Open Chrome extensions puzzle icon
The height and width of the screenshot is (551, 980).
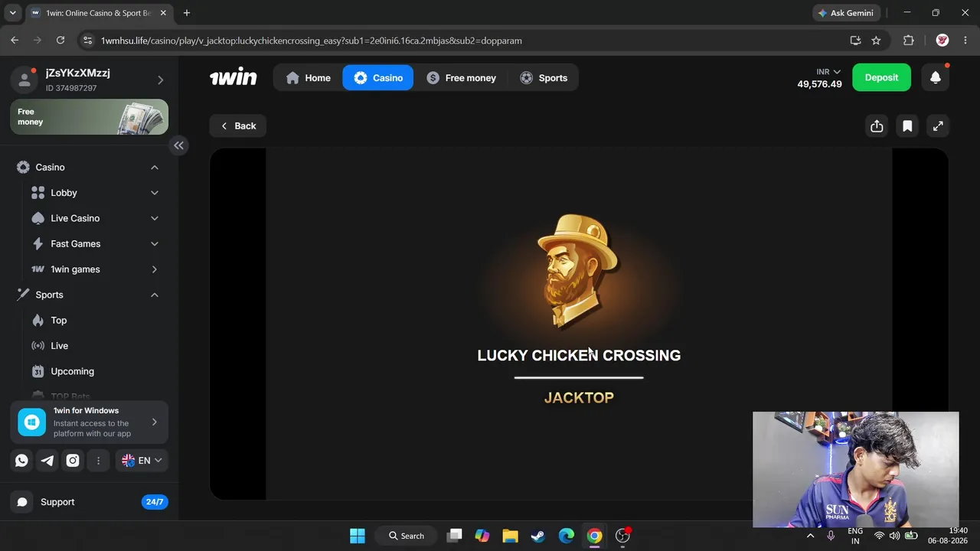pos(909,40)
